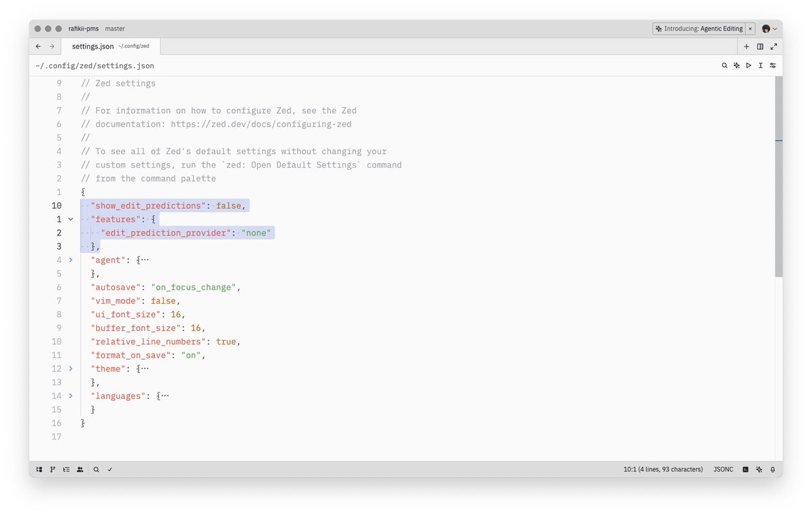Image resolution: width=812 pixels, height=516 pixels.
Task: Click the editor vertical scrollbar thumb
Action: [779, 176]
